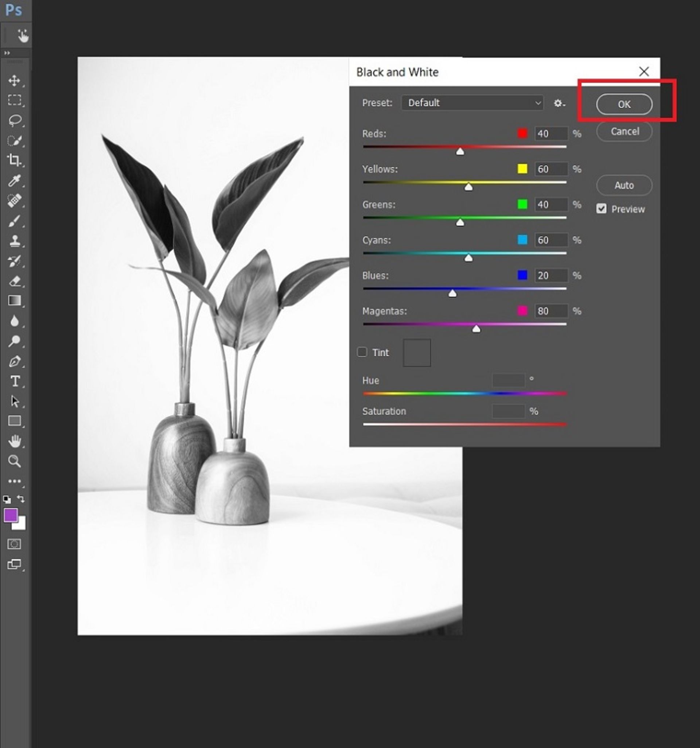Select the Horizontal Type tool
The image size is (700, 748).
coord(15,381)
